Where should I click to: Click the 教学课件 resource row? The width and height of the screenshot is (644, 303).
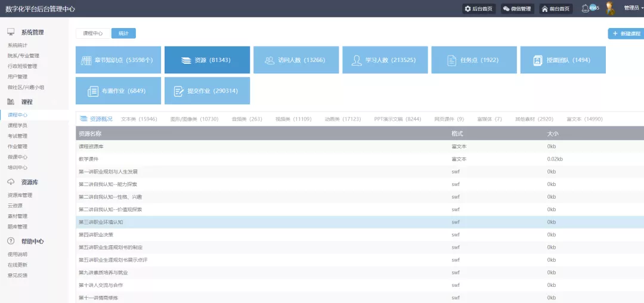click(x=360, y=159)
